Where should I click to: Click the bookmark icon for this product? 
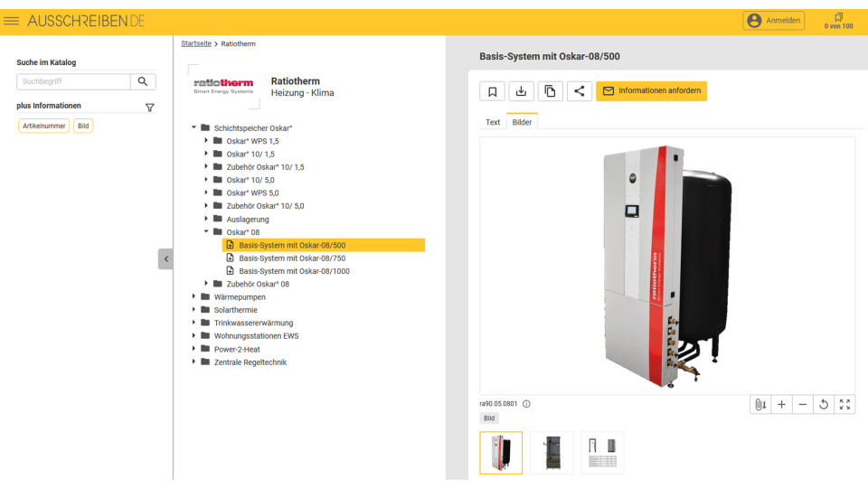click(x=492, y=91)
